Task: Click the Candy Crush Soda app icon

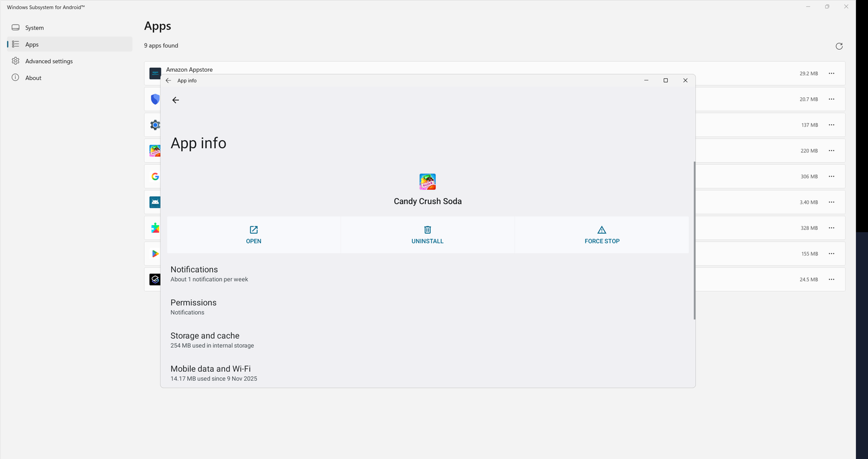Action: click(427, 182)
